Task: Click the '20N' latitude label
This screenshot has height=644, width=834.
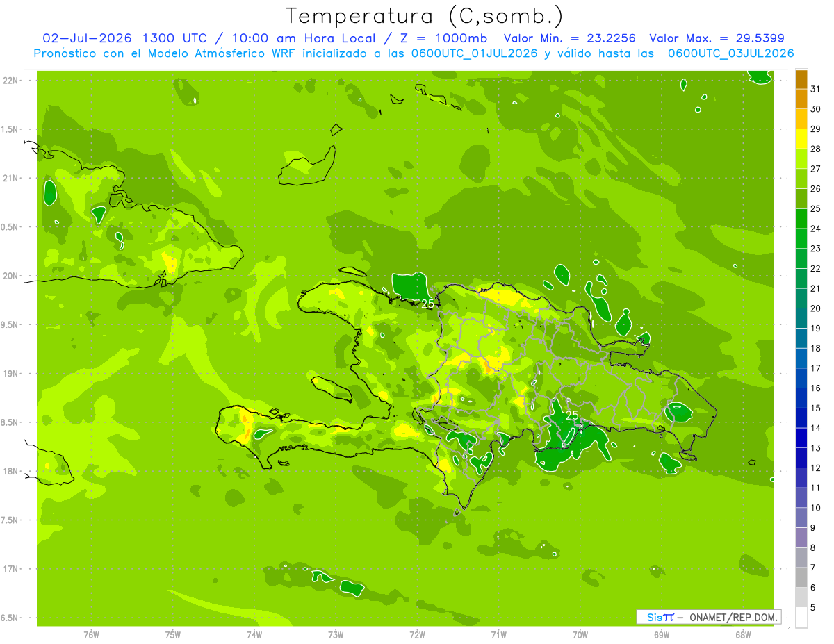Action: pos(11,276)
